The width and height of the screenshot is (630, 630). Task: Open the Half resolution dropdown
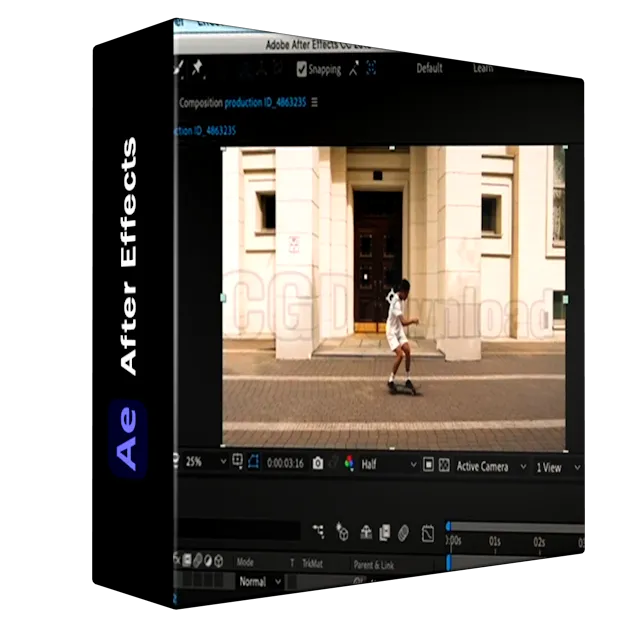[388, 465]
